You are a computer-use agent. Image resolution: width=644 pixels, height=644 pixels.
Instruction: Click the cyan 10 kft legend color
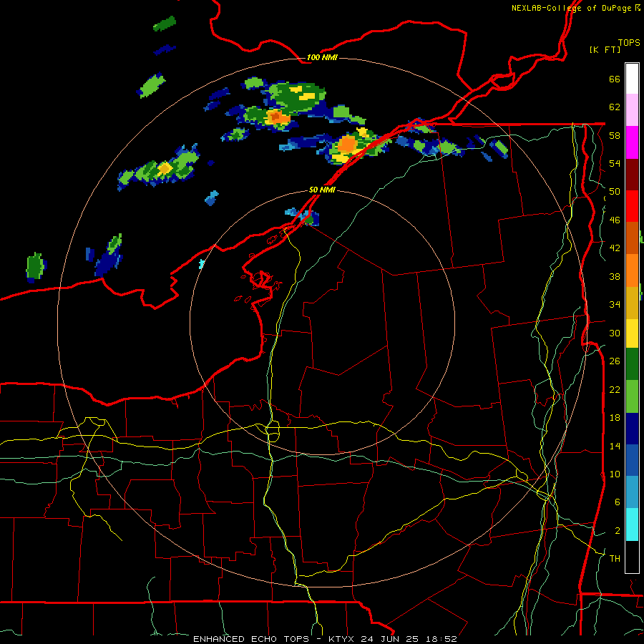coord(632,525)
